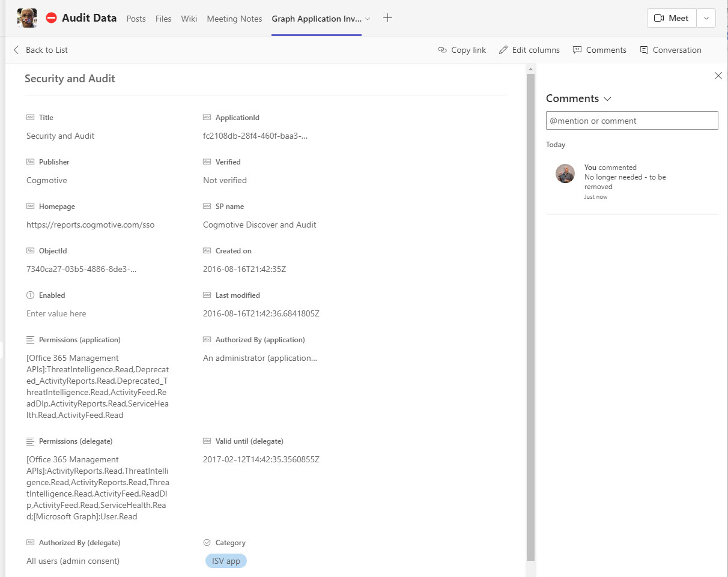
Task: Expand the Comments filter chevron
Action: click(x=607, y=98)
